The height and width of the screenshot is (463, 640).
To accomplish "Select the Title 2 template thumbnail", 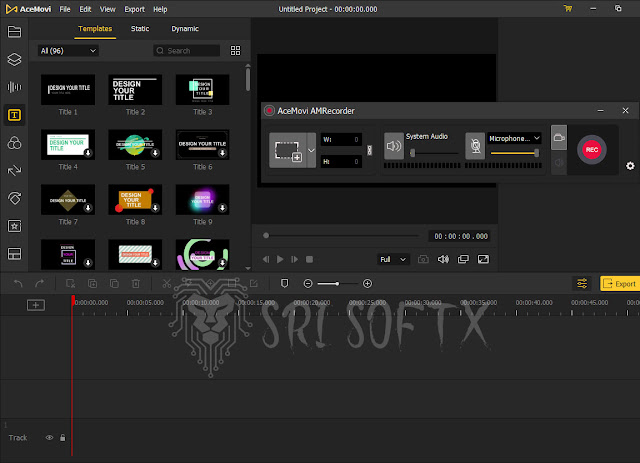I will 135,90.
